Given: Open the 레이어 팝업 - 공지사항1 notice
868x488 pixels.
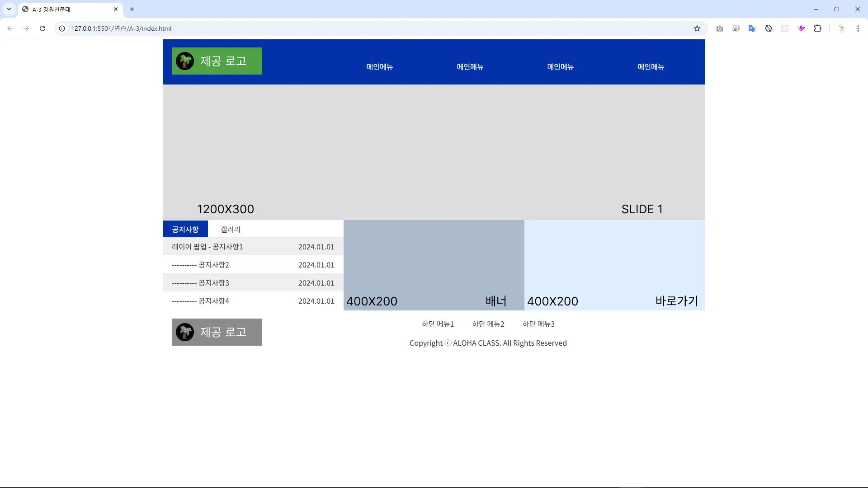Looking at the screenshot, I should click(208, 247).
